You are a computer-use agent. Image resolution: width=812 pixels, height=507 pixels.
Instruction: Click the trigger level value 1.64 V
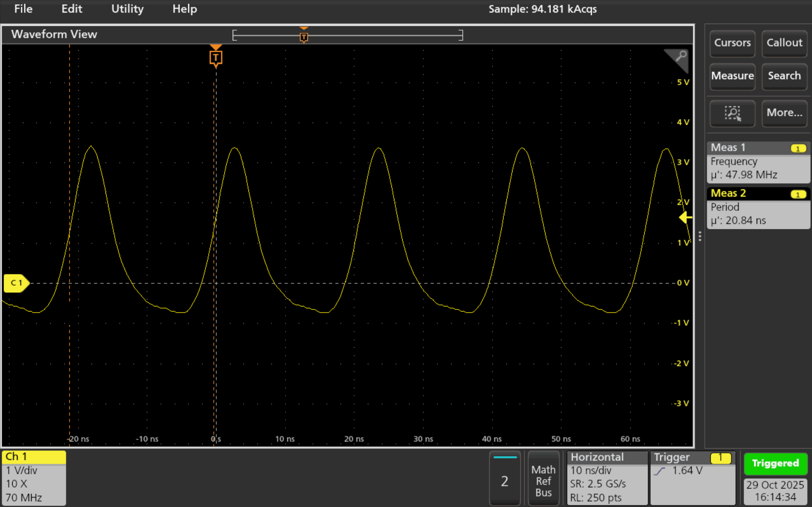(687, 470)
